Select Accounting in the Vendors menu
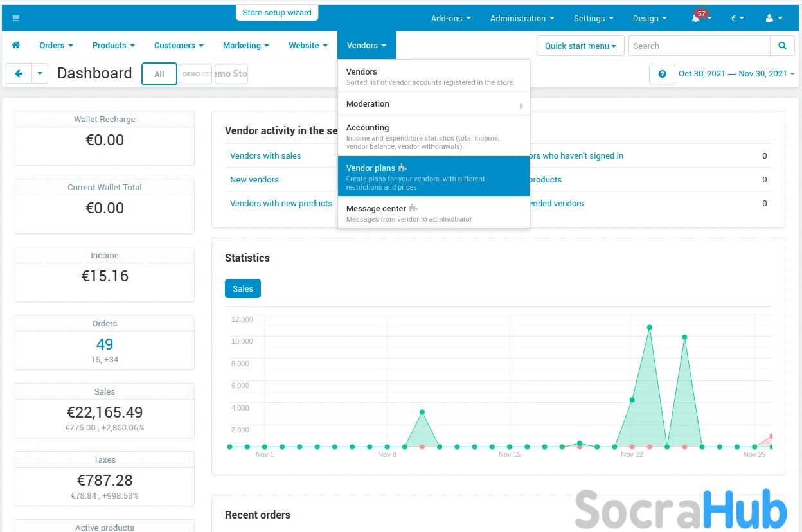 (x=433, y=136)
